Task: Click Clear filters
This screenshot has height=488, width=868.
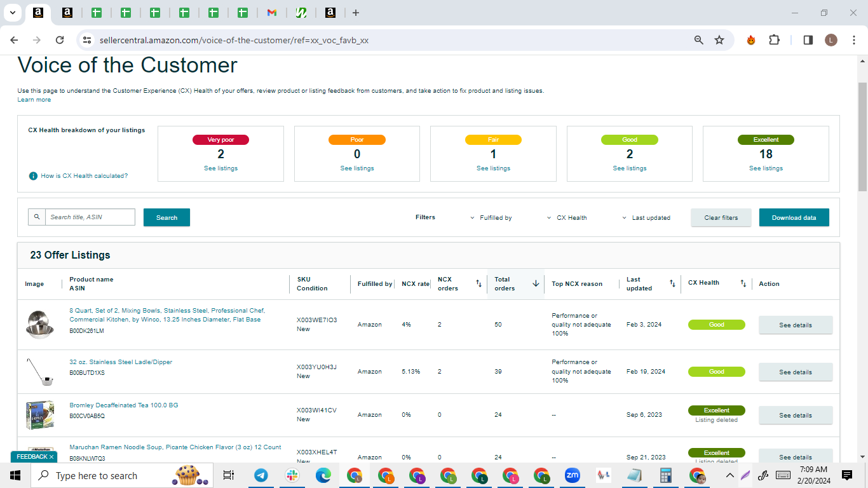Action: click(x=721, y=217)
